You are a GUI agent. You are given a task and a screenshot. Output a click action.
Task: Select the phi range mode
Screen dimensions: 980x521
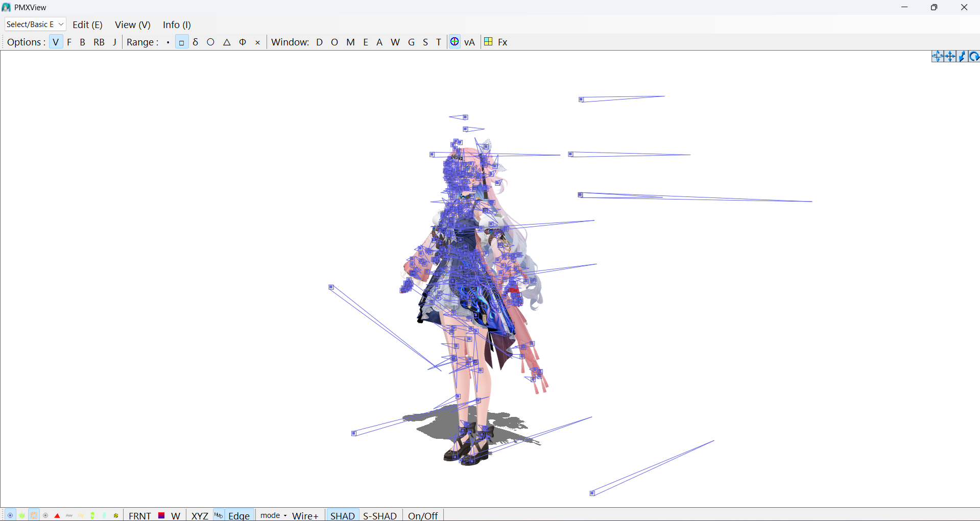[243, 42]
